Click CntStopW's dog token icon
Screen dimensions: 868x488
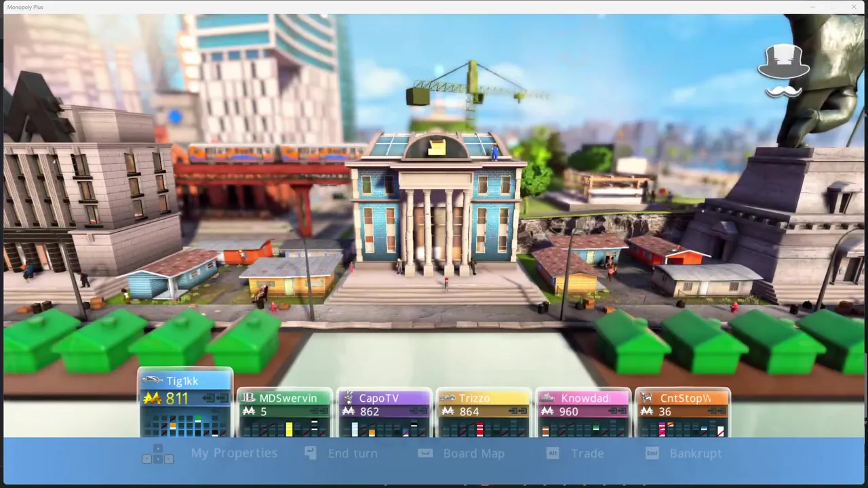tap(648, 398)
